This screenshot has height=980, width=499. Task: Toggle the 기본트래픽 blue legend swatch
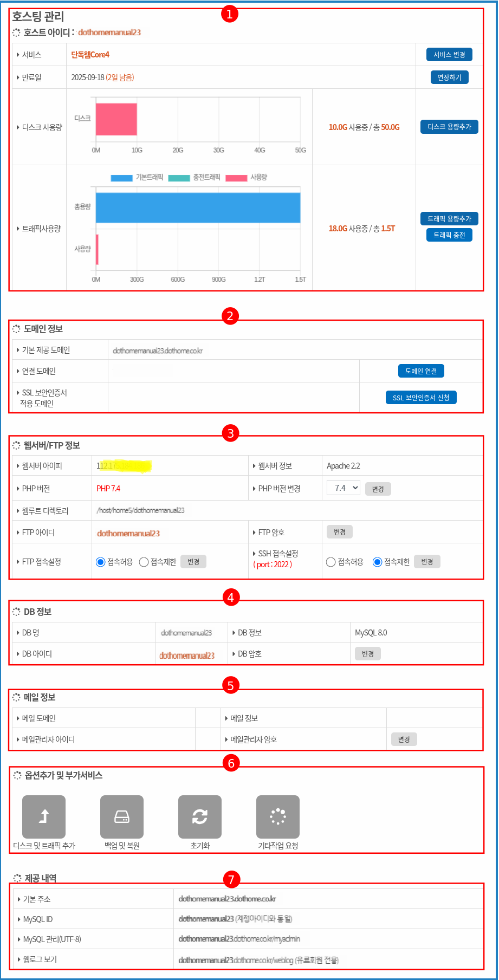121,178
